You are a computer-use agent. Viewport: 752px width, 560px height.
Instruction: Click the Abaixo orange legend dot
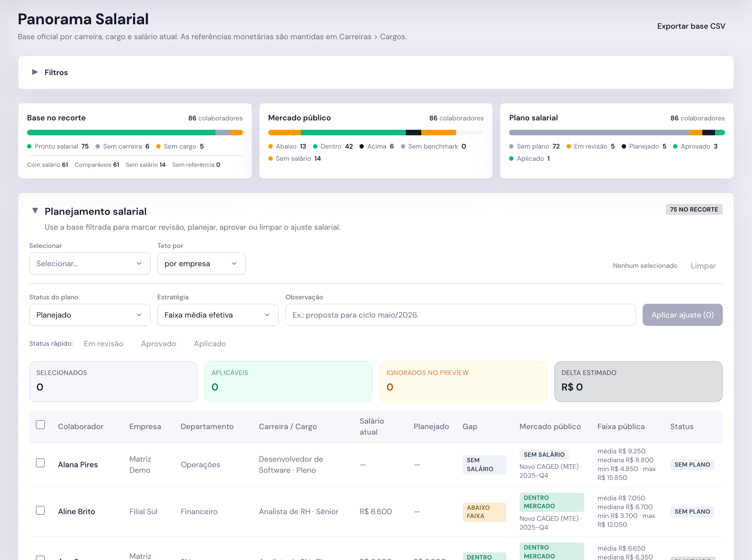271,146
